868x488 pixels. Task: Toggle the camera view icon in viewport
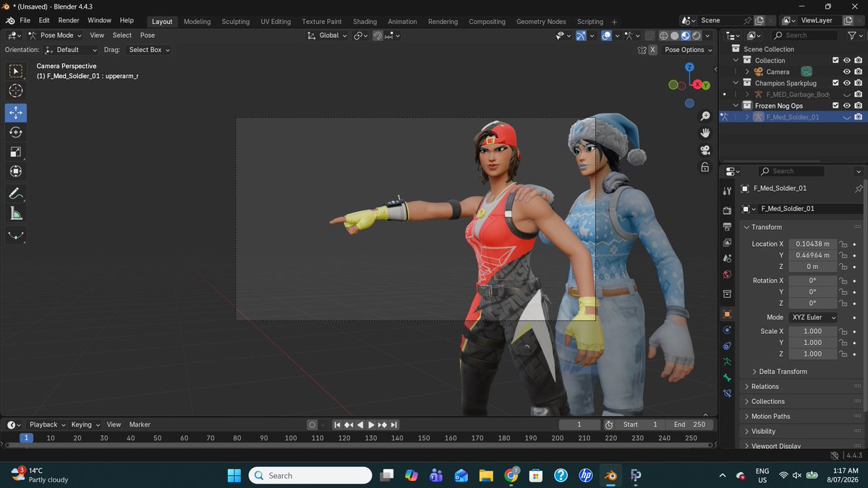(705, 150)
